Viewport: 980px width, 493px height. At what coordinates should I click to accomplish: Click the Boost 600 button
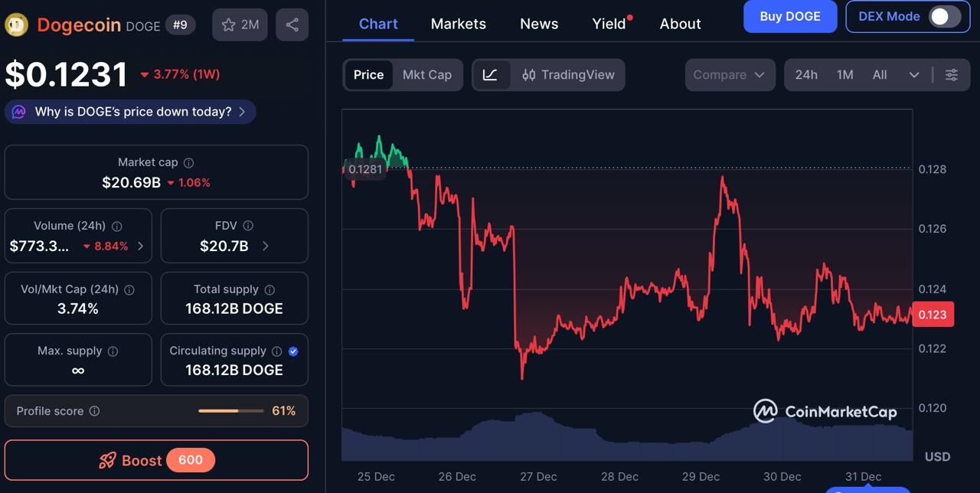point(156,460)
